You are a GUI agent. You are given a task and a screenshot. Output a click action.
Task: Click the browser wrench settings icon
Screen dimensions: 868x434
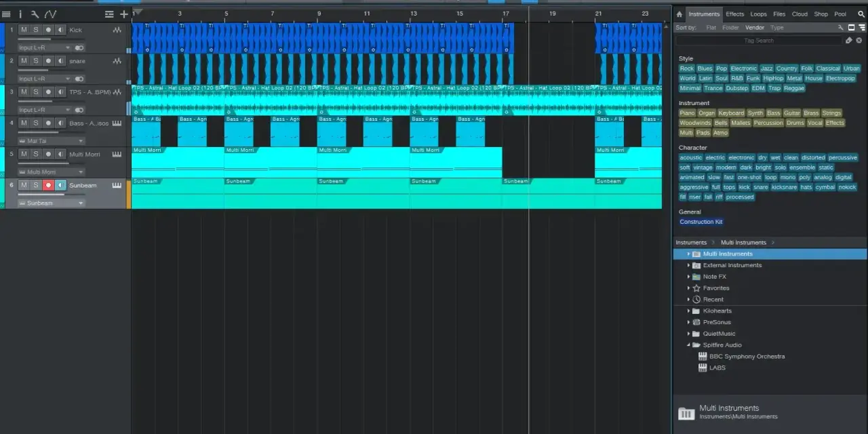tap(841, 28)
